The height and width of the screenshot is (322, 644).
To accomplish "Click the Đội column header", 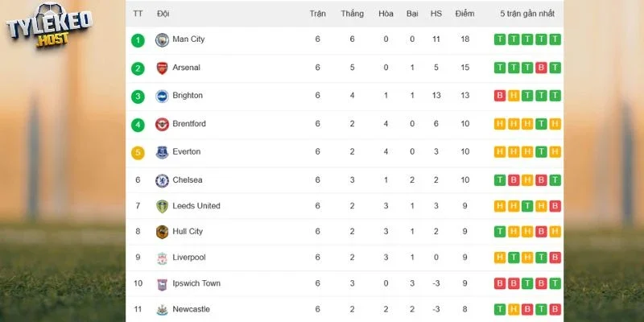I will click(x=163, y=14).
